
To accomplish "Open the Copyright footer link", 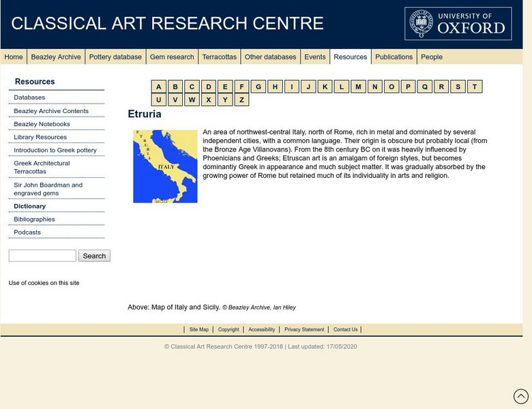I will pyautogui.click(x=228, y=329).
